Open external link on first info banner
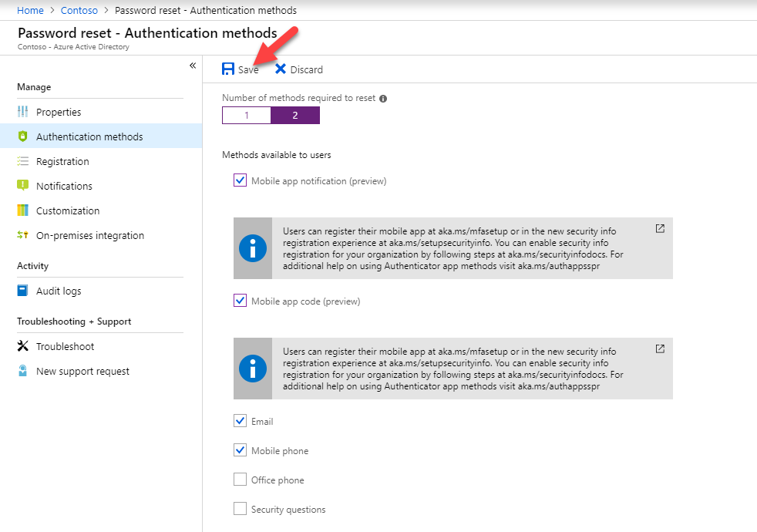Viewport: 757px width, 532px height. pyautogui.click(x=660, y=229)
